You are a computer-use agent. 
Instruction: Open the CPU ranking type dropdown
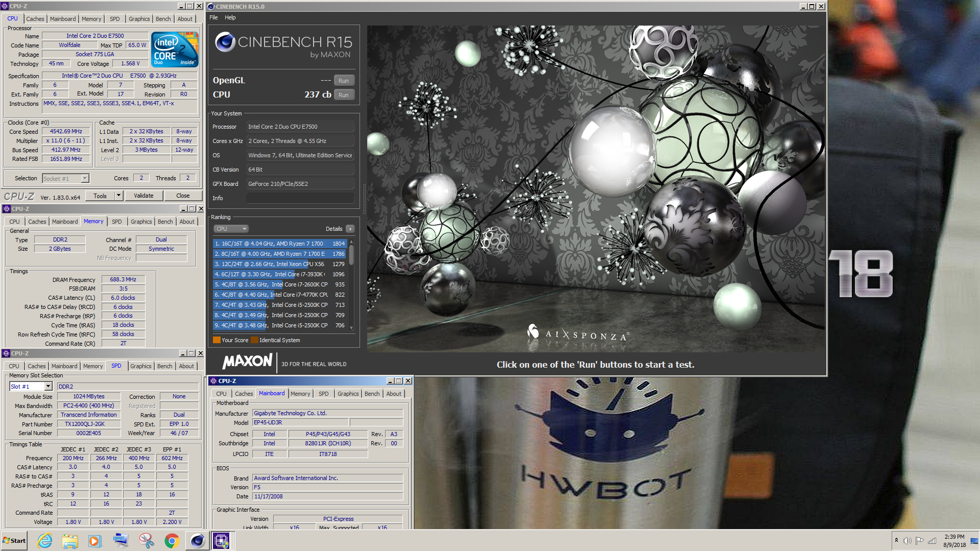click(x=231, y=229)
